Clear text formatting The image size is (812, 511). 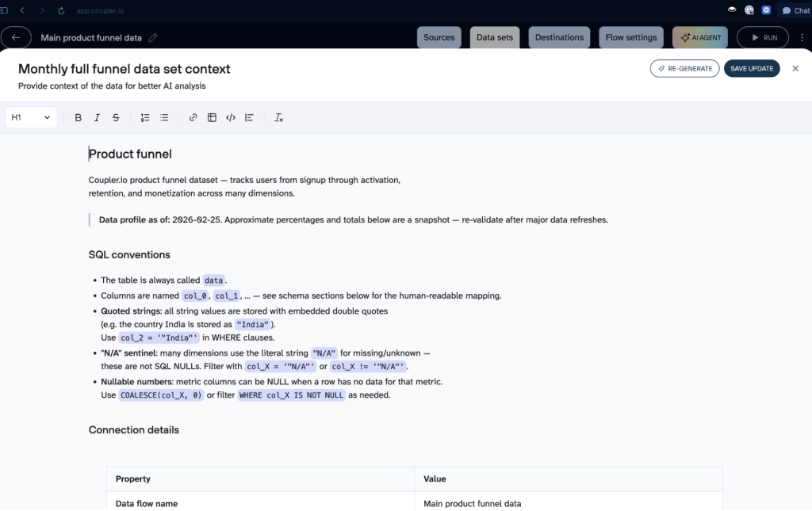point(278,117)
